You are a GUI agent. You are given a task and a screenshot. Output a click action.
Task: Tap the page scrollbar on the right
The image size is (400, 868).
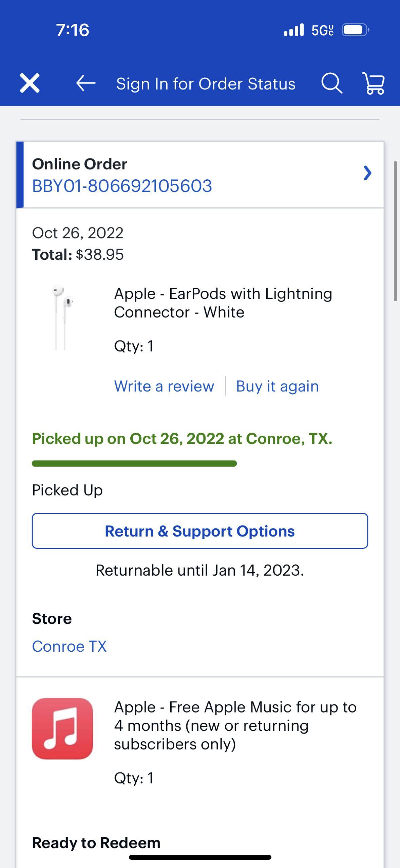tap(395, 231)
